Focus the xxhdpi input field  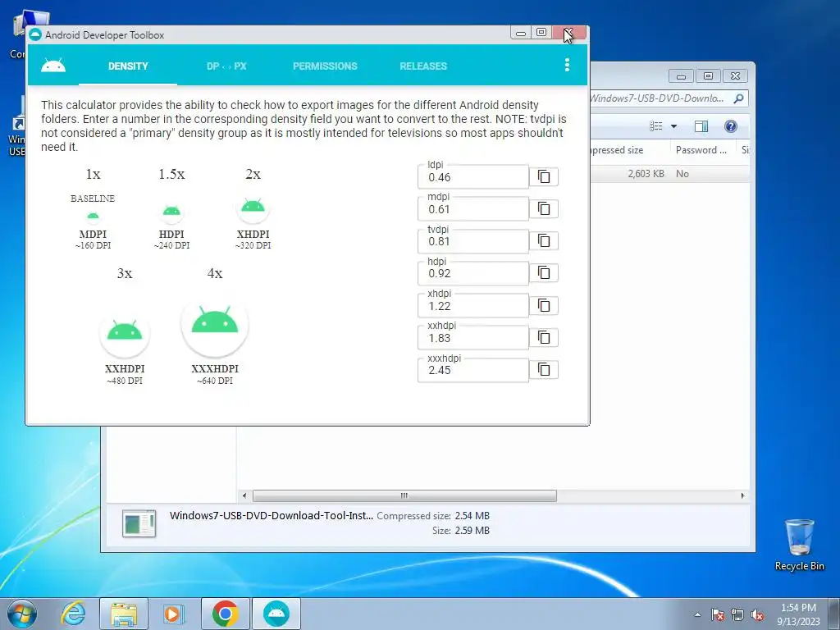point(473,337)
